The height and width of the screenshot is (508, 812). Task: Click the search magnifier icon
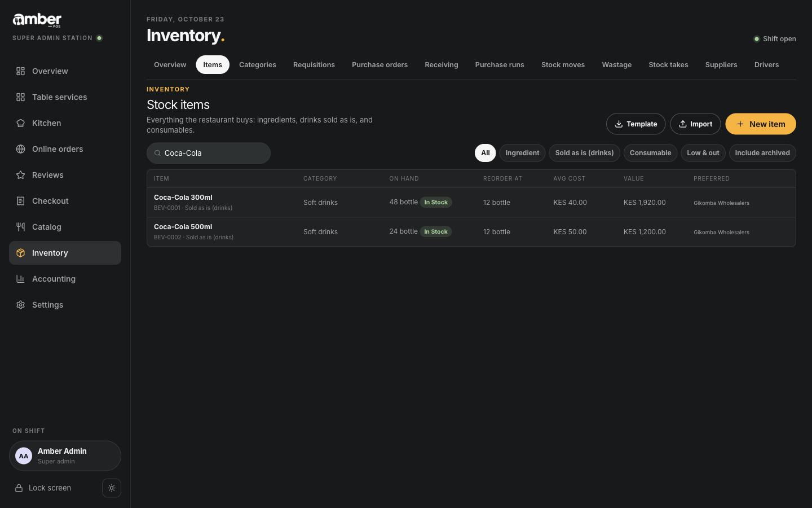click(157, 153)
